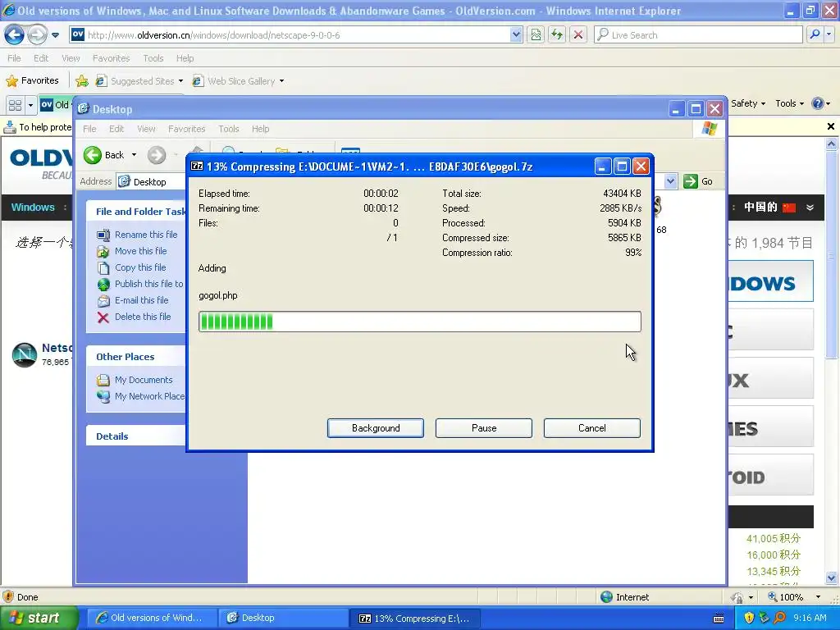The height and width of the screenshot is (630, 840).
Task: Open My Network Places under Other Places
Action: click(x=141, y=396)
